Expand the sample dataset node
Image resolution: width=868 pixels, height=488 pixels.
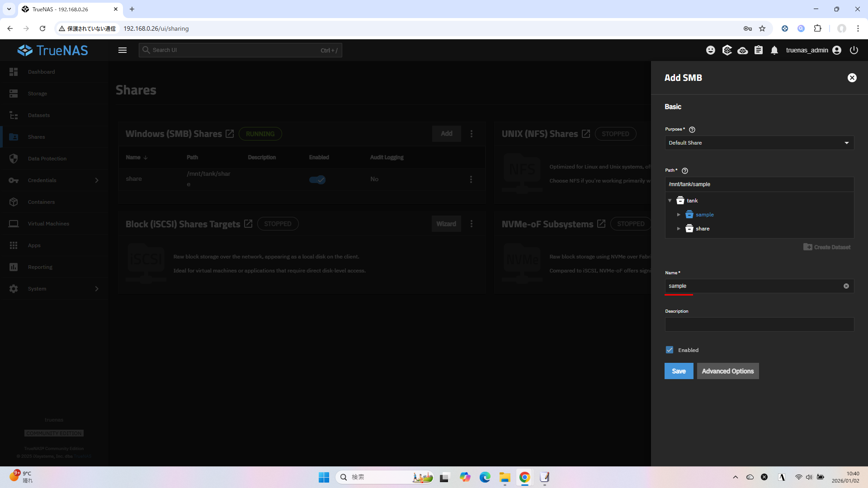click(679, 215)
